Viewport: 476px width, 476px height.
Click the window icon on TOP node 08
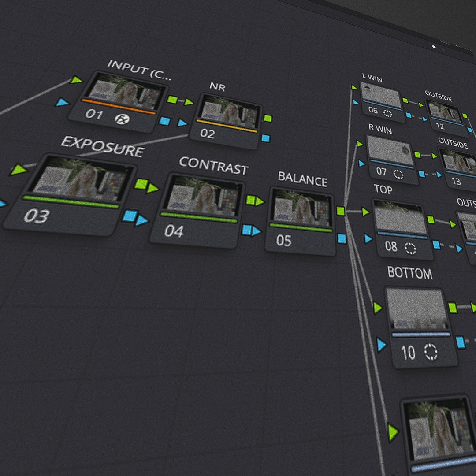(410, 249)
